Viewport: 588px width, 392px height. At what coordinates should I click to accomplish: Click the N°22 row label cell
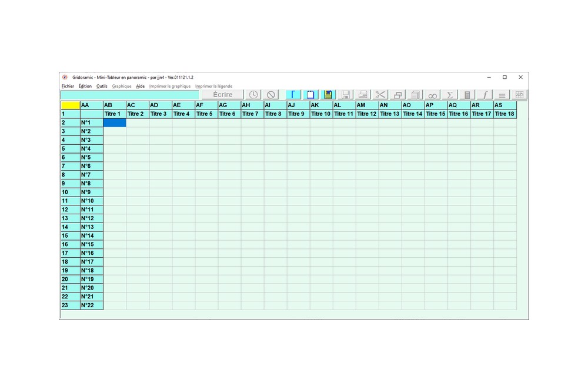[92, 305]
